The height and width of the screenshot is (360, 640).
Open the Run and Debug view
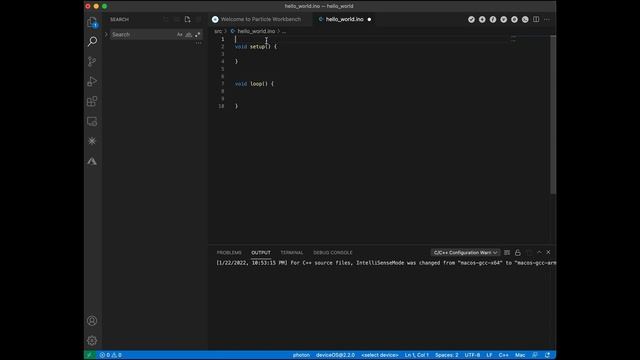(92, 81)
